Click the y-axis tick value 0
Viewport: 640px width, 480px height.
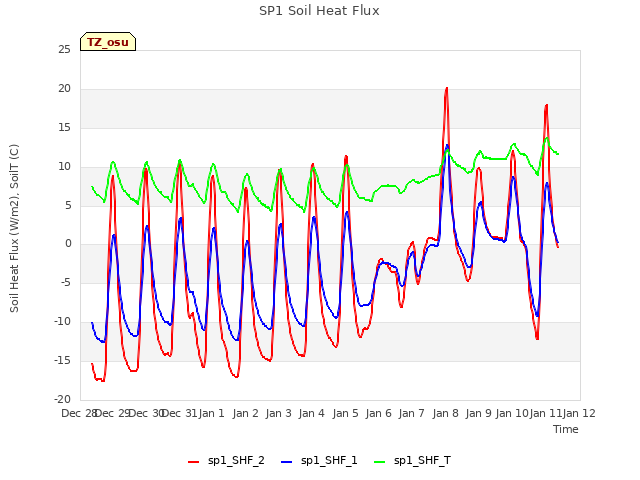68,244
